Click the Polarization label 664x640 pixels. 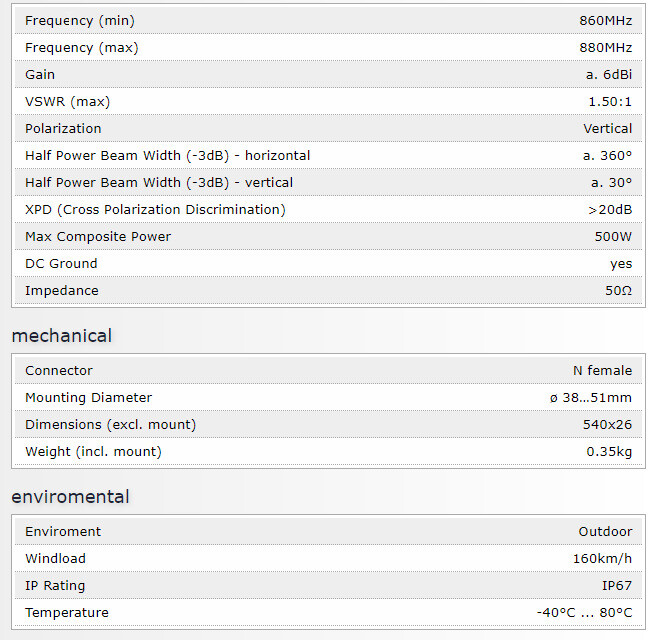(x=63, y=128)
